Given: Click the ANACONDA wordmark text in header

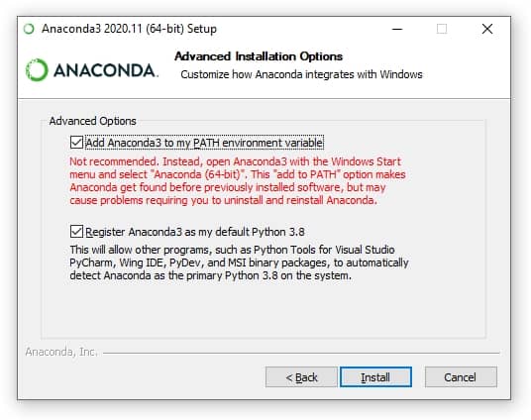Looking at the screenshot, I should click(x=106, y=70).
